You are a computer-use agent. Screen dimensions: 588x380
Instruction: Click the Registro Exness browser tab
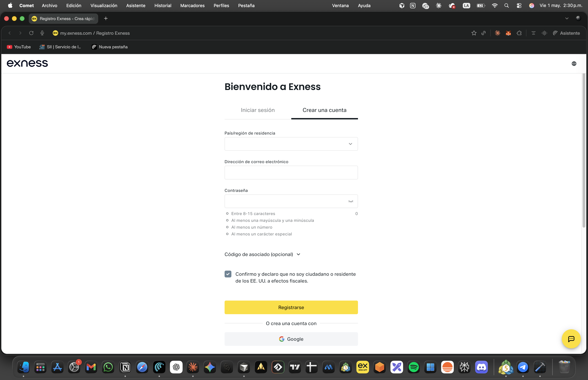(x=63, y=19)
